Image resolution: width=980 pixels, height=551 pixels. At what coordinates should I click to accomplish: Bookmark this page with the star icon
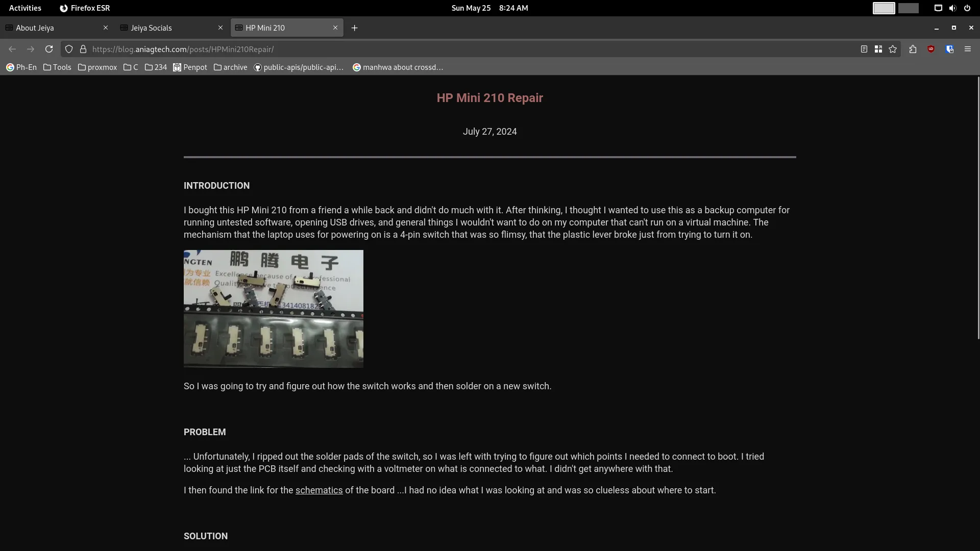[893, 49]
